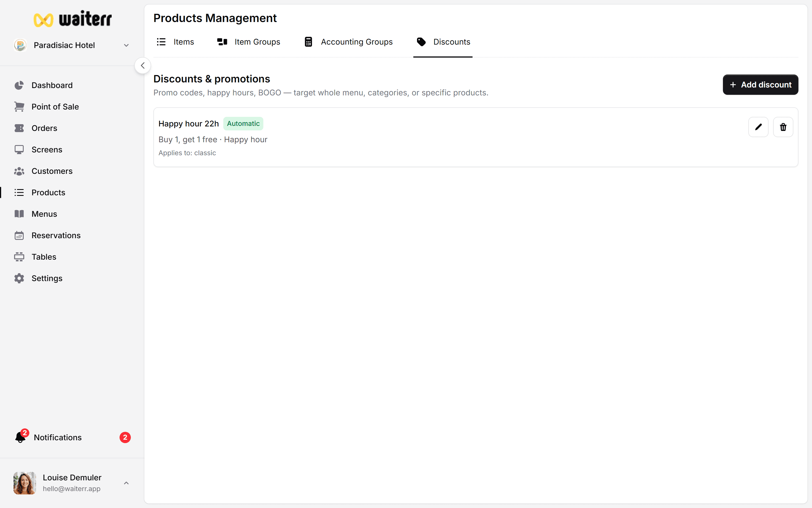Edit the Happy hour 22h discount

(x=758, y=127)
